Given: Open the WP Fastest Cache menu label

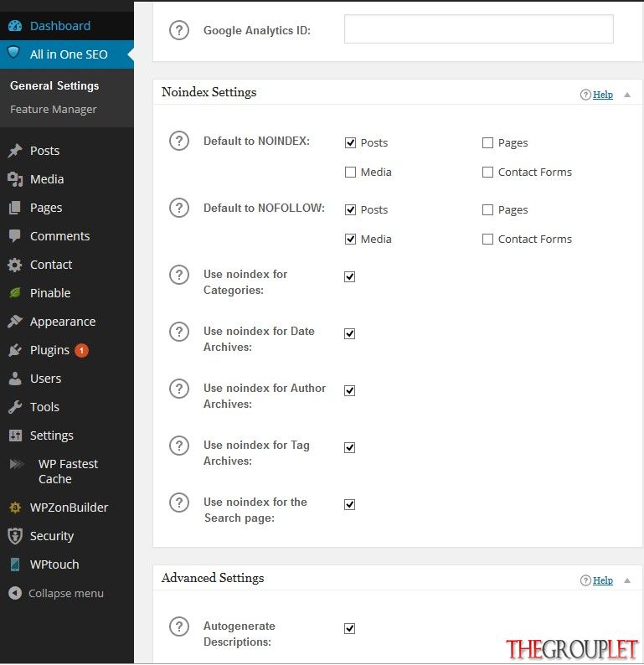Looking at the screenshot, I should (68, 472).
